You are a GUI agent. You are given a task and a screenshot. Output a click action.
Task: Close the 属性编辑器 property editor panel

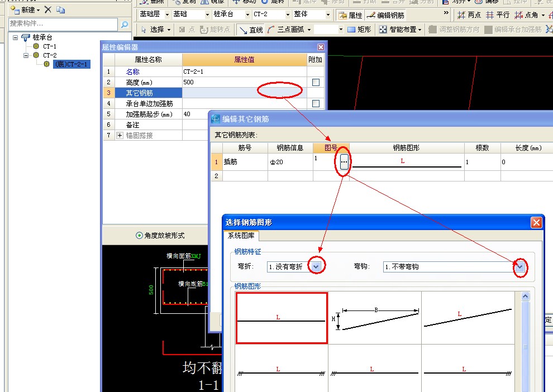(321, 47)
